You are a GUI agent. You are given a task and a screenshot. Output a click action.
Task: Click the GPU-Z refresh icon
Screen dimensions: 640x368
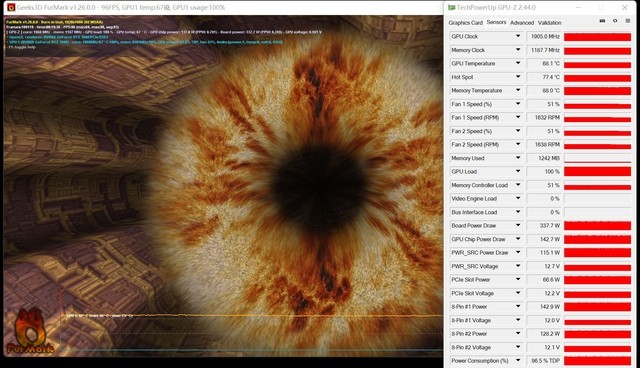[x=615, y=21]
